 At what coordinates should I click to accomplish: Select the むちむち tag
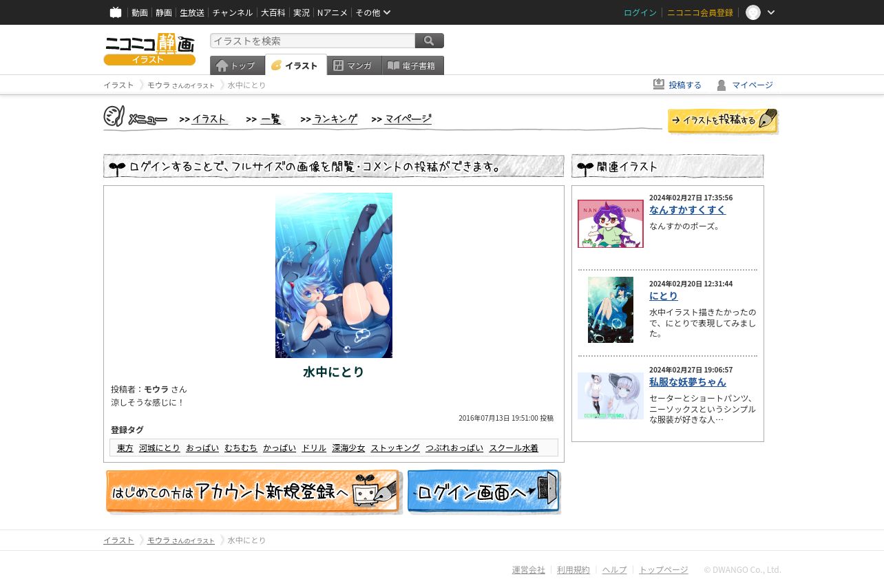click(241, 448)
